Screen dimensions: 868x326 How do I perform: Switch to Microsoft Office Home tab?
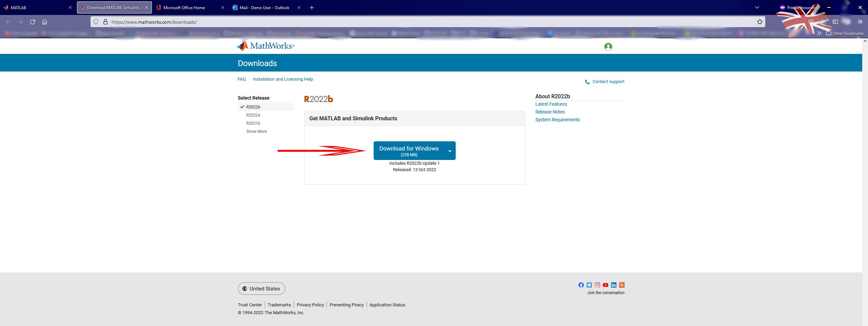click(184, 8)
